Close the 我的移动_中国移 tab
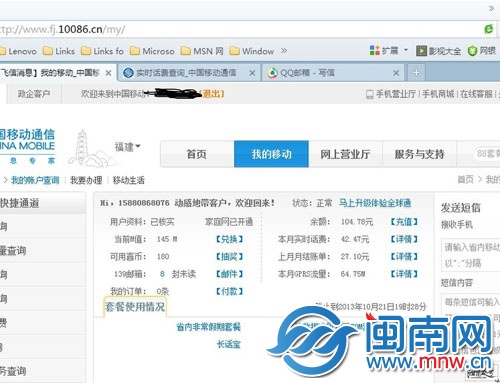Image resolution: width=500 pixels, height=383 pixels. (108, 73)
